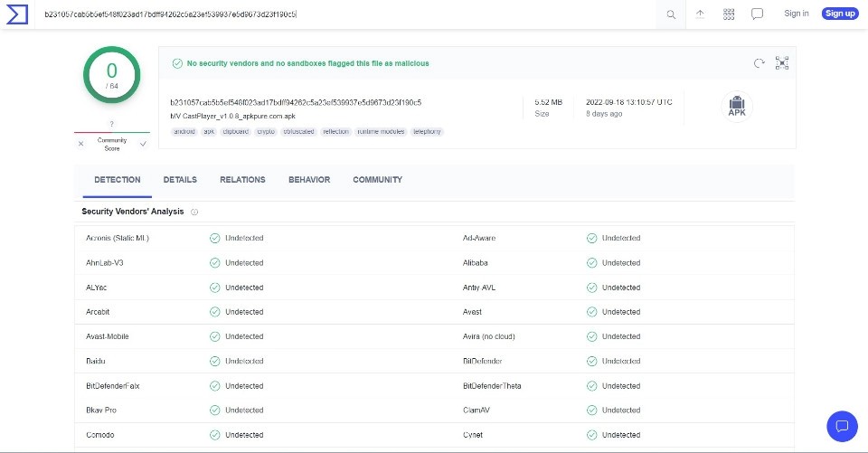The image size is (868, 453).
Task: Click the runtime-modules tag
Action: (381, 132)
